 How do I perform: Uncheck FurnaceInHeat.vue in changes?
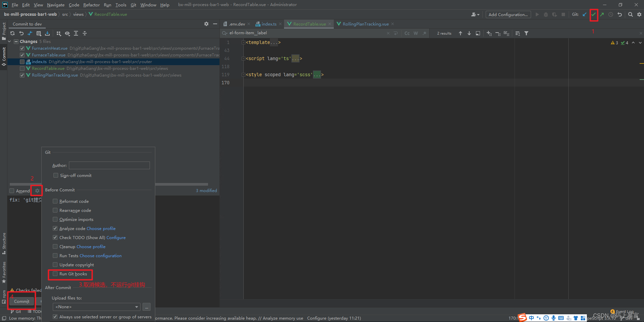pyautogui.click(x=22, y=48)
